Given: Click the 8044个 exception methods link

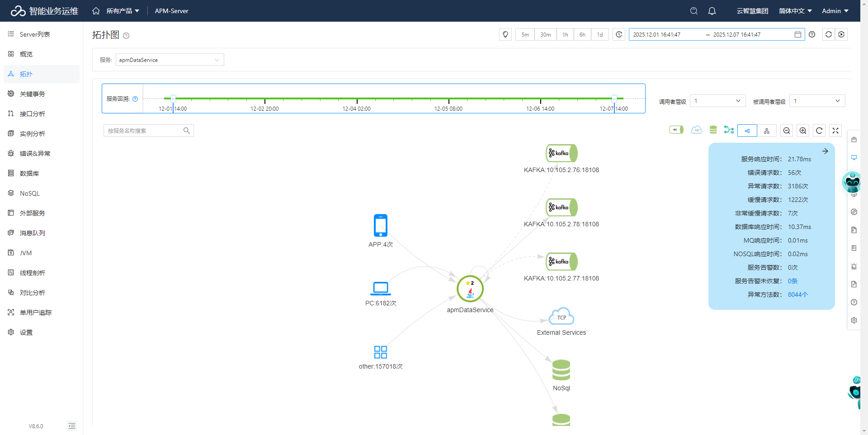Looking at the screenshot, I should click(x=797, y=295).
